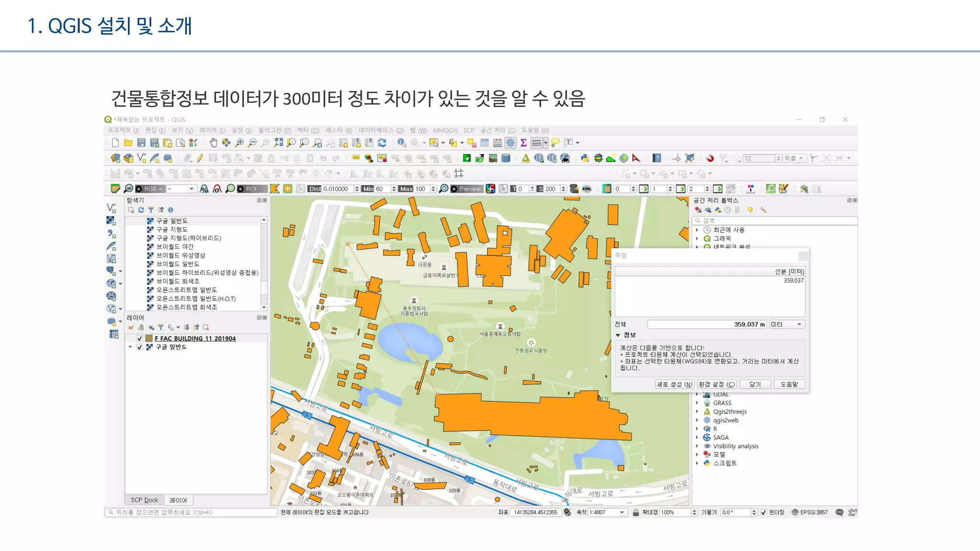Click the 환경 설정 button

(716, 384)
